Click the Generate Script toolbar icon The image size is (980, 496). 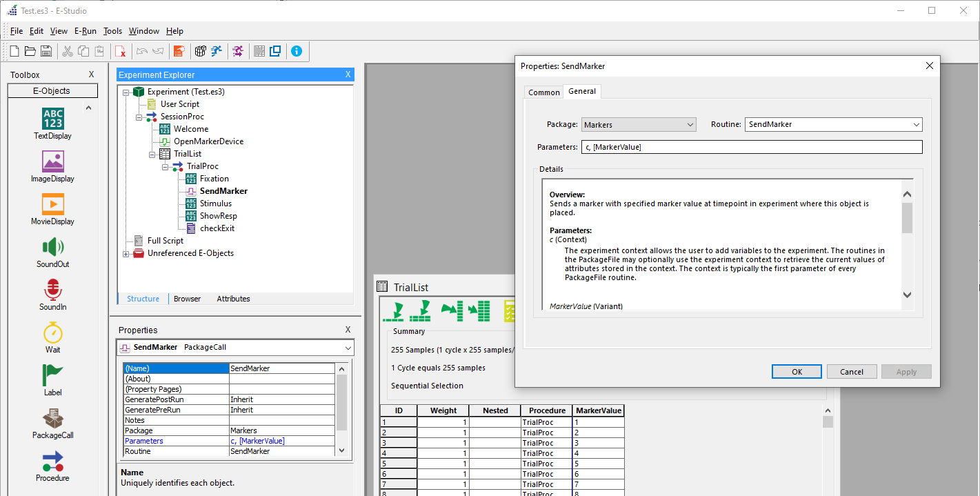179,50
